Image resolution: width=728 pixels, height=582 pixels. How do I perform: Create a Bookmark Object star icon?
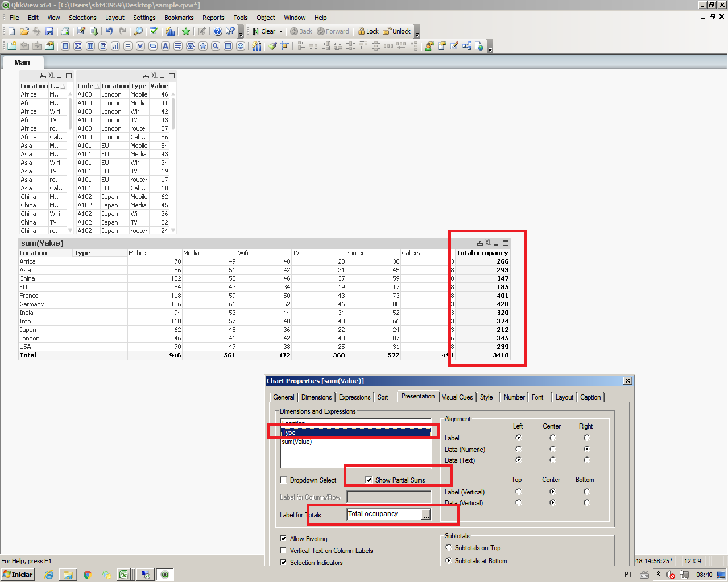[x=203, y=46]
